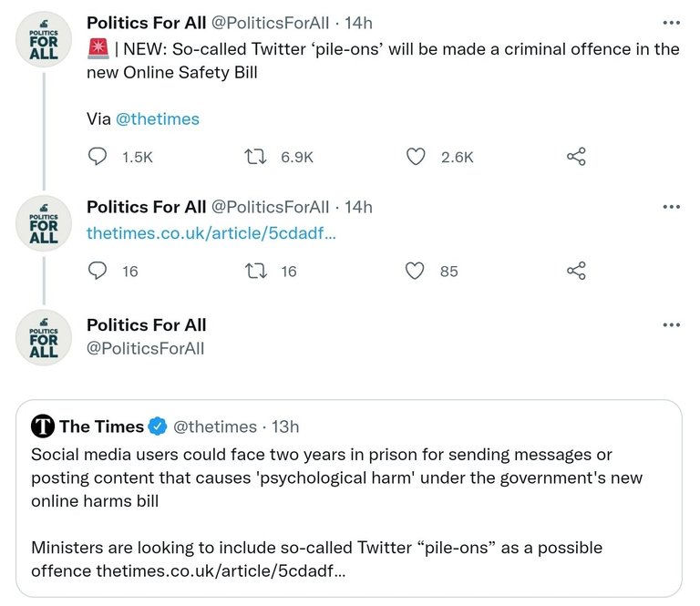Open the @thetimes mention link
This screenshot has height=606, width=700.
pyautogui.click(x=158, y=119)
